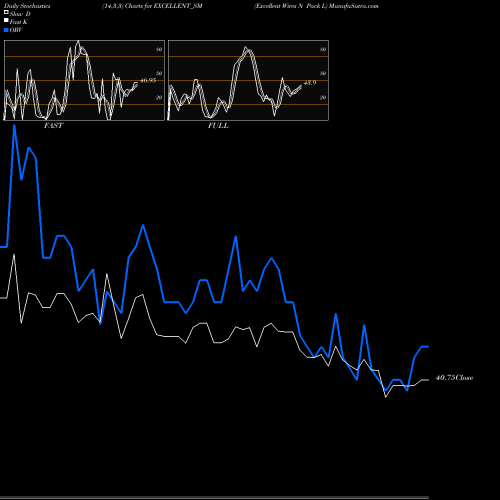
Task: Click the 80 level label in FAST chart
Action: (159, 49)
